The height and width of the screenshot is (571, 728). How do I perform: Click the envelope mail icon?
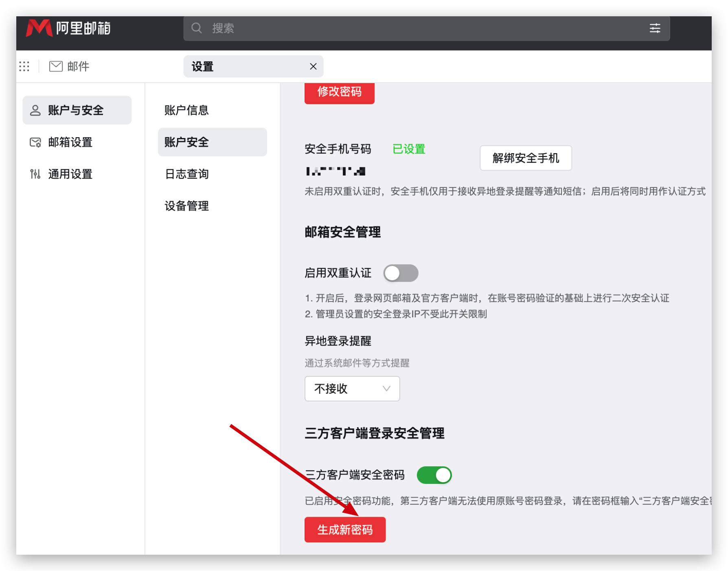56,66
